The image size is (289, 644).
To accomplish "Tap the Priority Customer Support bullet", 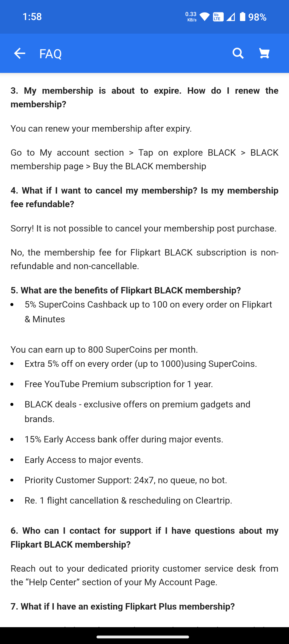I will pos(126,480).
